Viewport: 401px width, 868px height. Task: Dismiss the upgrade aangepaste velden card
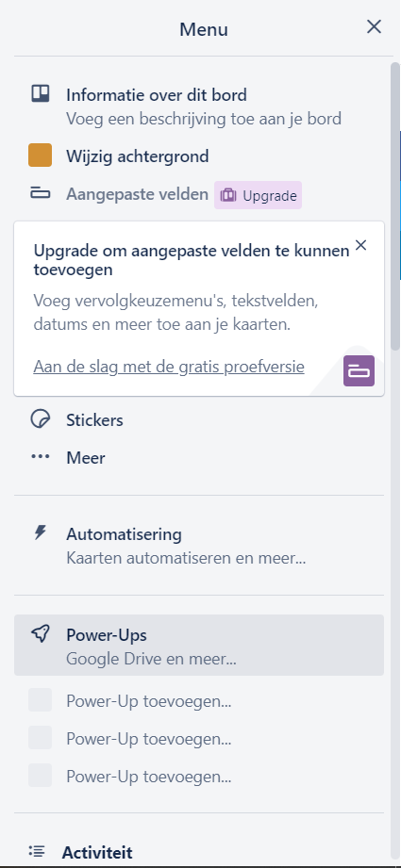tap(360, 245)
